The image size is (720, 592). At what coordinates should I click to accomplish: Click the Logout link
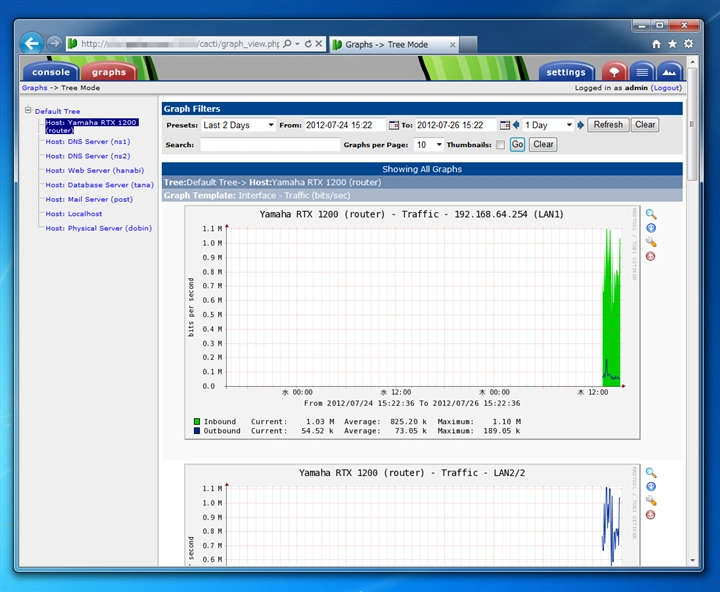pyautogui.click(x=666, y=88)
